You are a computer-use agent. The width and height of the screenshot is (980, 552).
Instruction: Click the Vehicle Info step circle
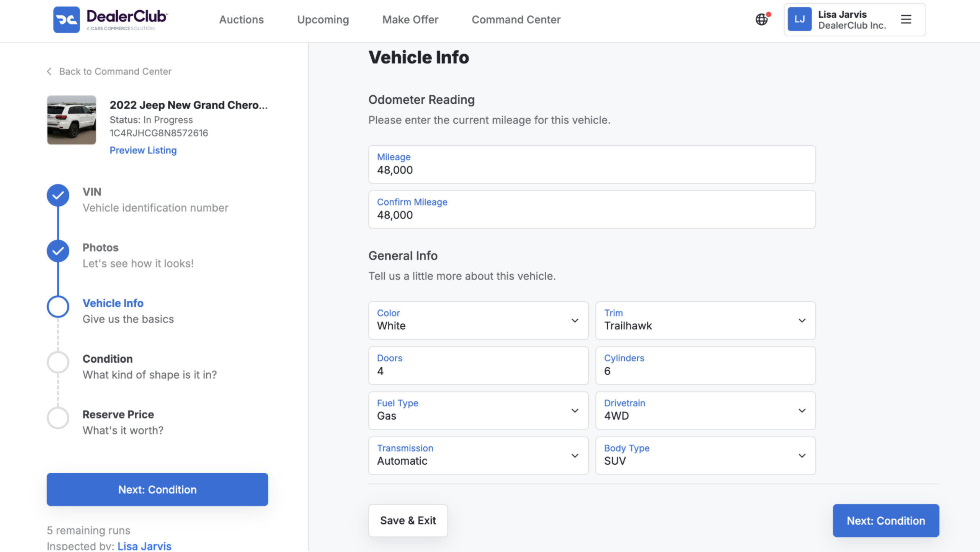tap(58, 306)
